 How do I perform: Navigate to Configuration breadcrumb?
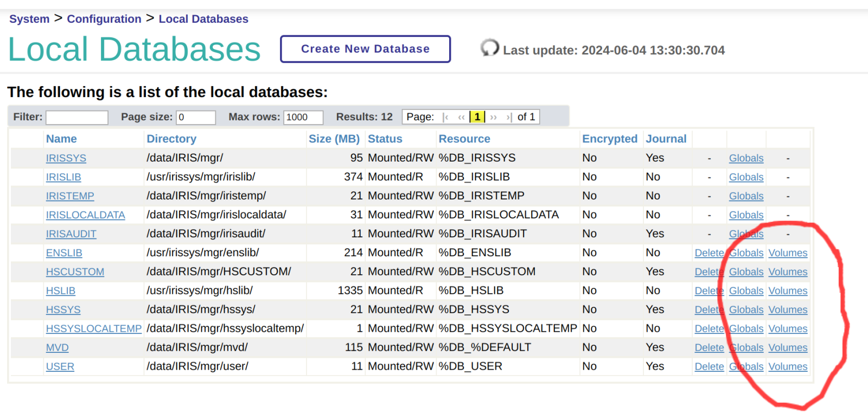(x=104, y=19)
